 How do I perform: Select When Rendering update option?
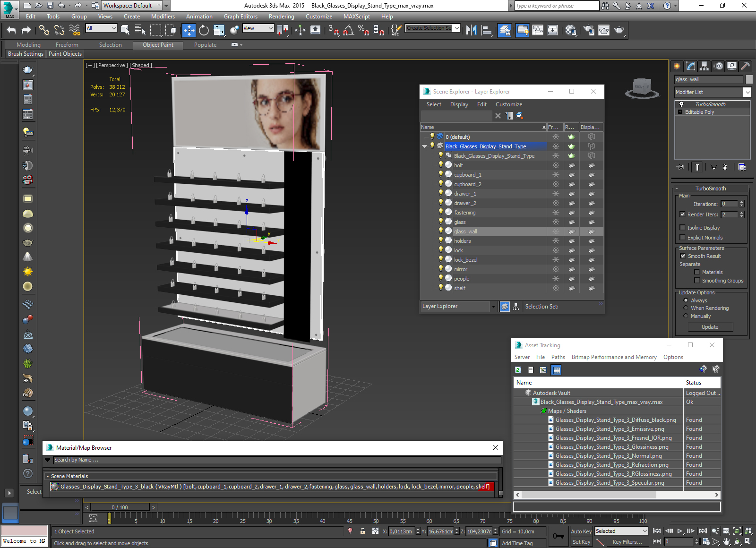[686, 308]
